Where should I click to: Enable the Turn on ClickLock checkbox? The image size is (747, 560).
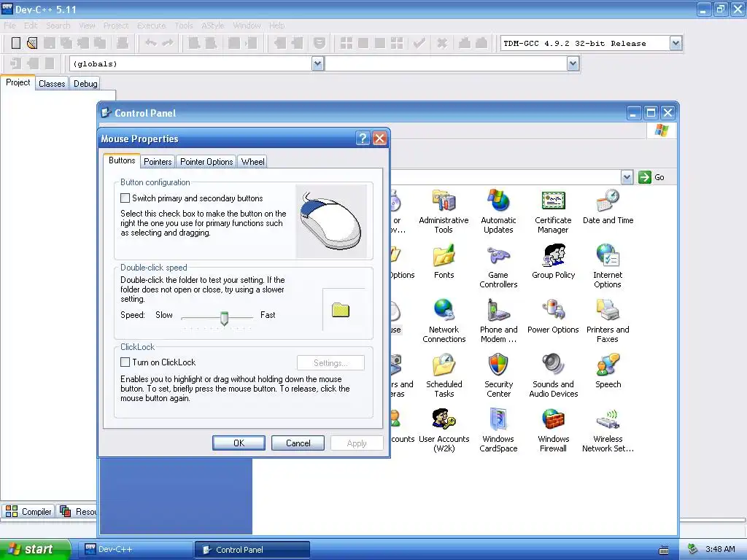(x=125, y=362)
